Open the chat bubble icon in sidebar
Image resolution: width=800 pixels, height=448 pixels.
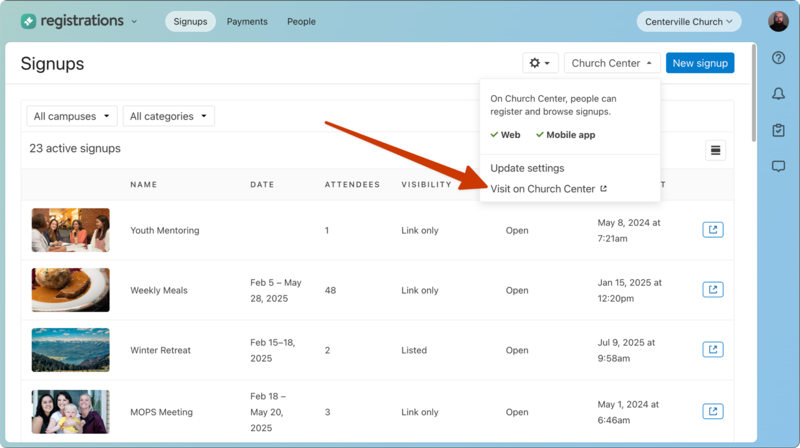(778, 166)
